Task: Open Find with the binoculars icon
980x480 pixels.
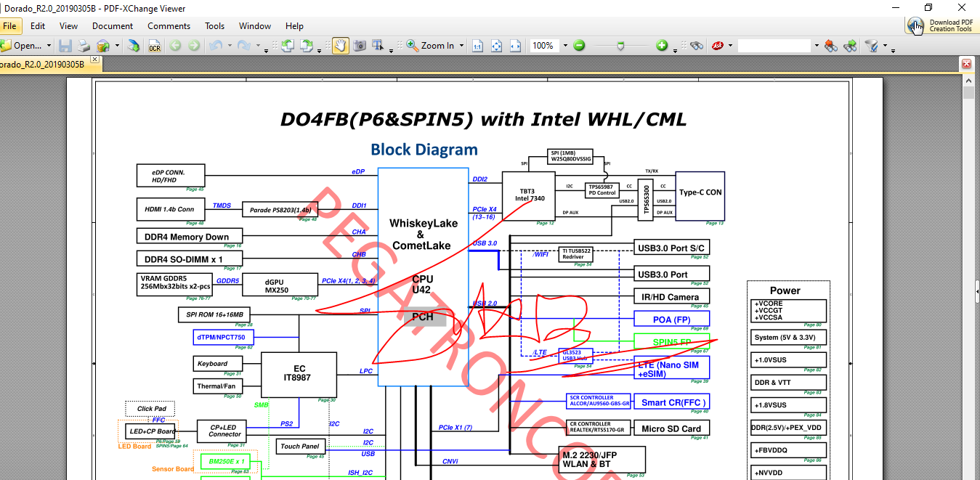Action: click(x=697, y=45)
